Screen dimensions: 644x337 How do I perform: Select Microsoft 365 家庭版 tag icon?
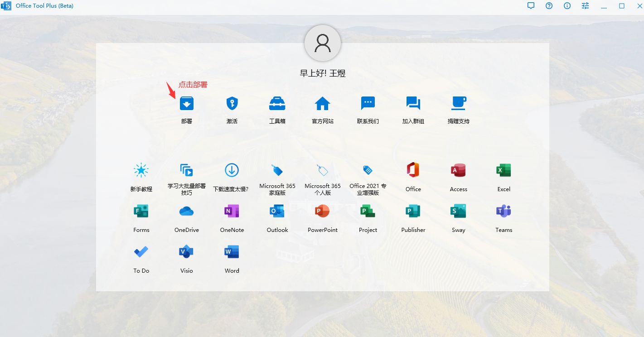(x=277, y=170)
